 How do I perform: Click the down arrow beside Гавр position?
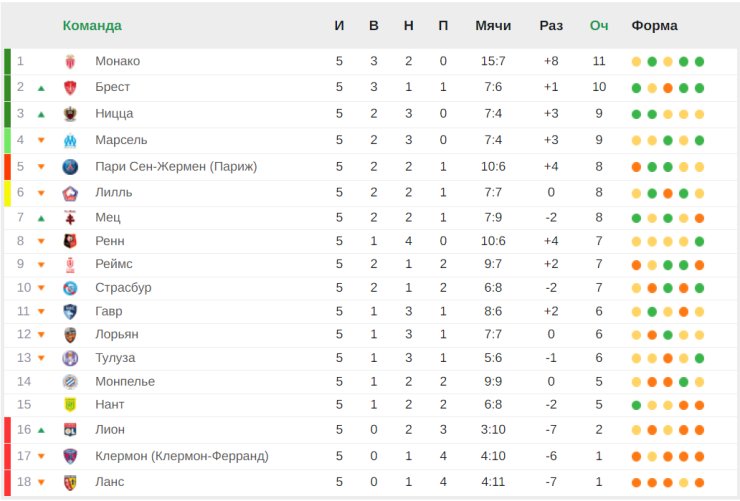[x=41, y=311]
